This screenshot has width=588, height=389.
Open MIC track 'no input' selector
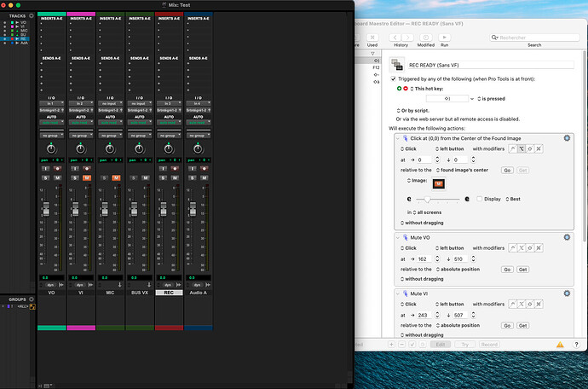[110, 103]
